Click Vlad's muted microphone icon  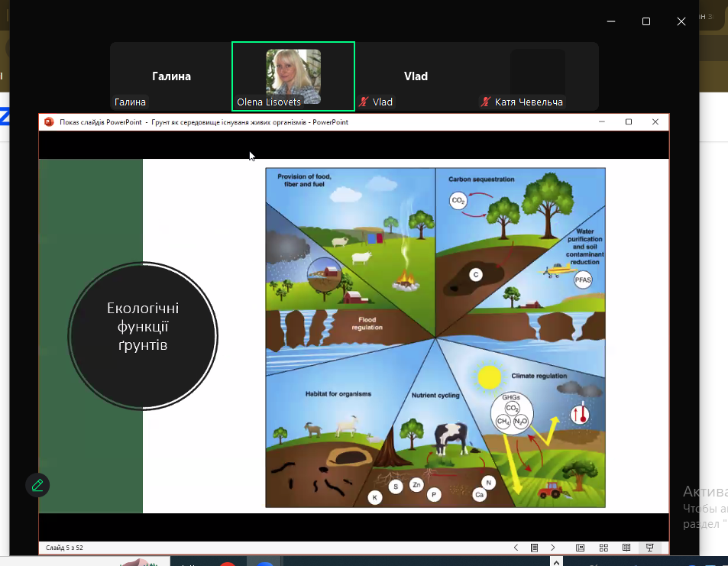point(364,102)
